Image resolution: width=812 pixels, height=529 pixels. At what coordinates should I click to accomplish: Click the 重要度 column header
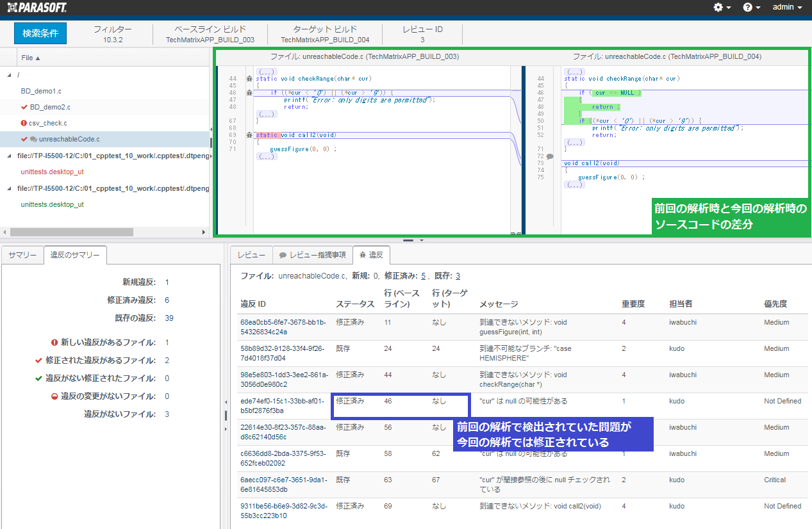[x=633, y=304]
